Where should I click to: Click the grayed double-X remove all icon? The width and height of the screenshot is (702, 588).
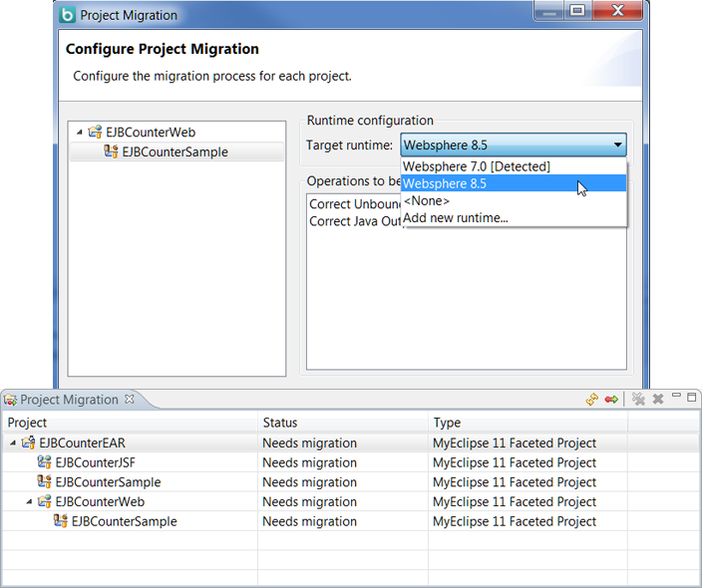point(639,400)
